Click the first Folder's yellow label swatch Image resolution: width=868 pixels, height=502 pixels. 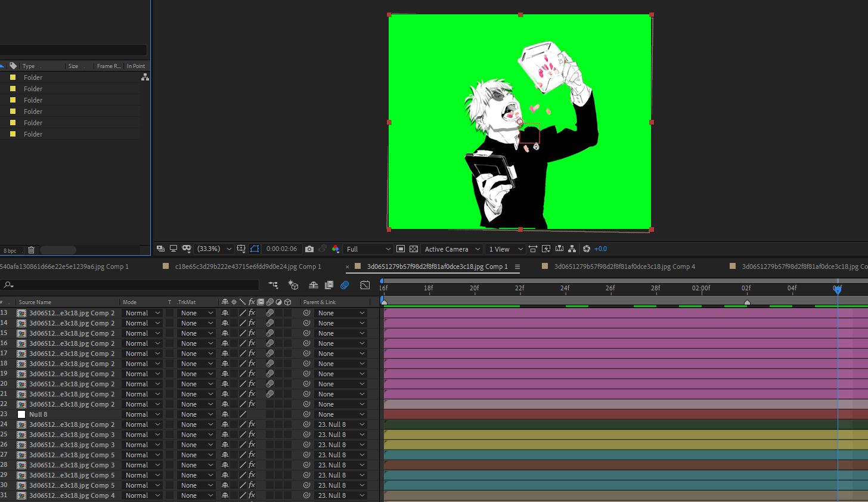13,78
